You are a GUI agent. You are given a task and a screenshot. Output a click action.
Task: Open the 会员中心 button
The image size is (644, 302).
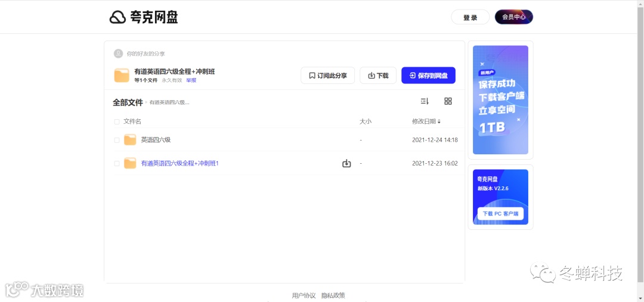514,17
